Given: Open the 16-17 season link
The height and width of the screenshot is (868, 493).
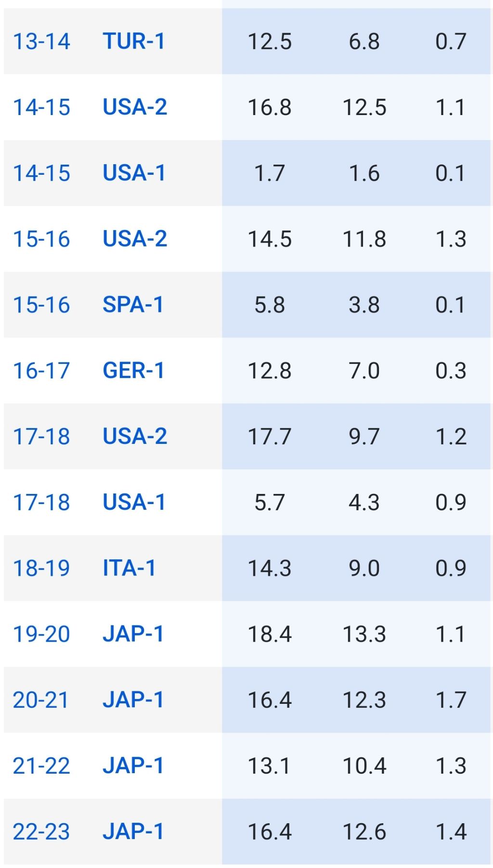Looking at the screenshot, I should pyautogui.click(x=41, y=371).
